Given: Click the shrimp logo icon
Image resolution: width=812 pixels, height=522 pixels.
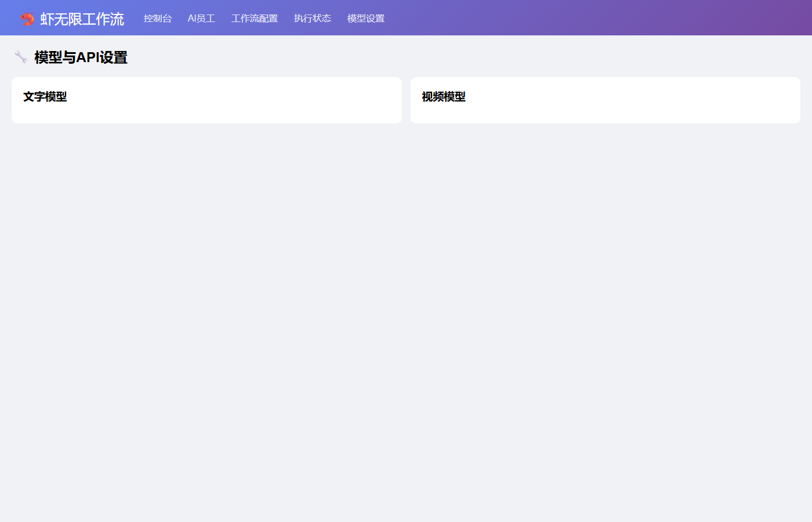Looking at the screenshot, I should tap(27, 19).
